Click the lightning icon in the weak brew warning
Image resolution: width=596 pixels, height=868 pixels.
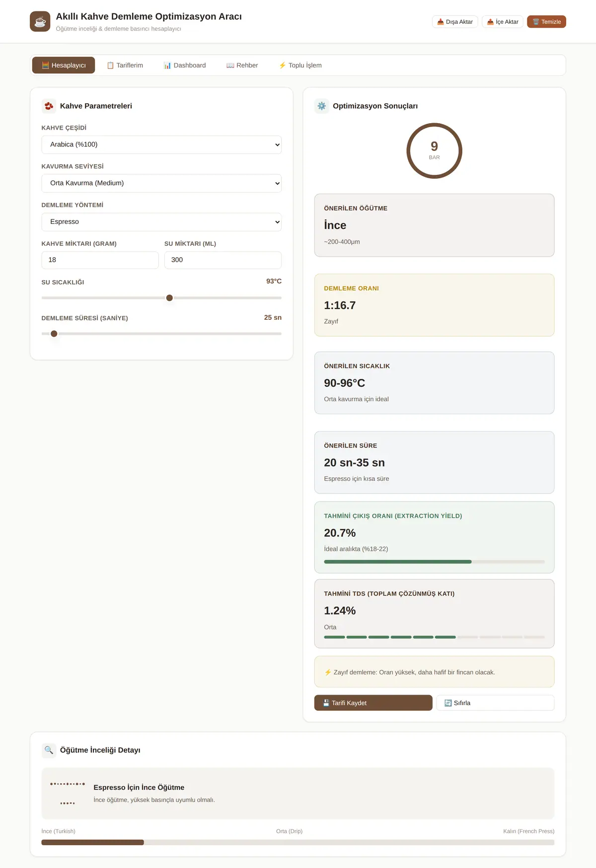click(x=328, y=672)
